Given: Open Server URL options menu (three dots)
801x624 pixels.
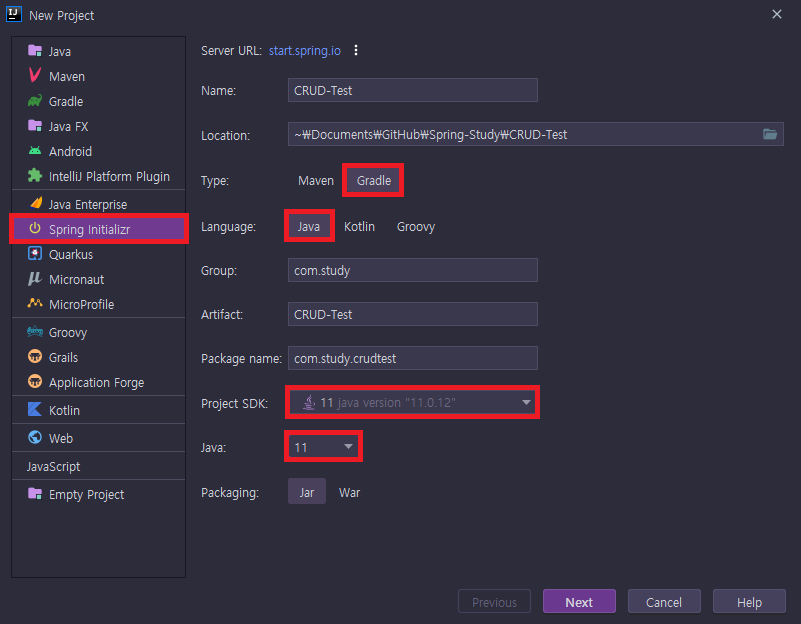Looking at the screenshot, I should click(356, 51).
